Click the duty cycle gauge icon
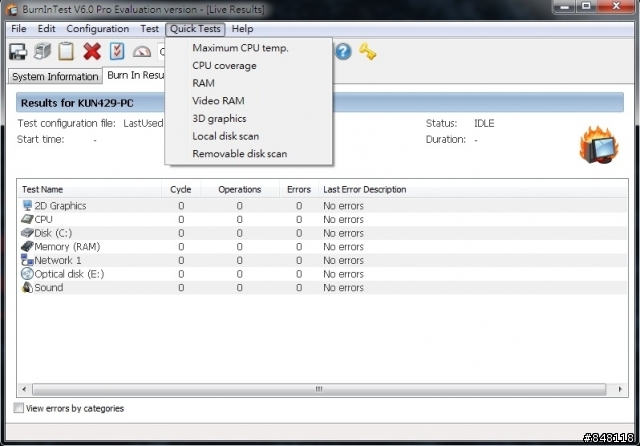Screen dimensions: 640x446 142,52
